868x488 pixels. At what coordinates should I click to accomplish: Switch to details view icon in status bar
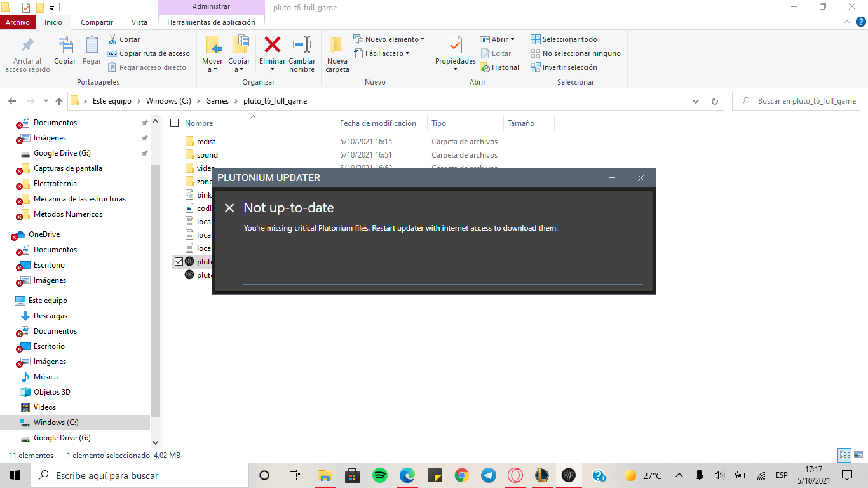[x=844, y=455]
